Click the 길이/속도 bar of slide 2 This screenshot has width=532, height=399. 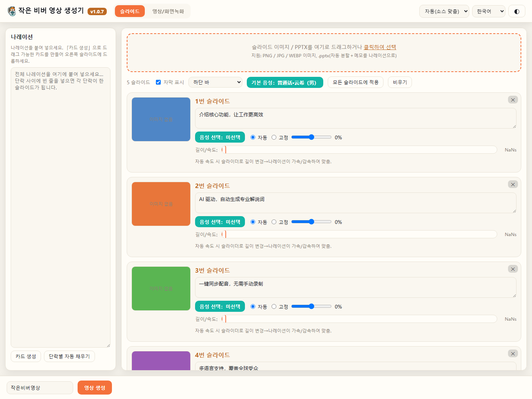(359, 234)
